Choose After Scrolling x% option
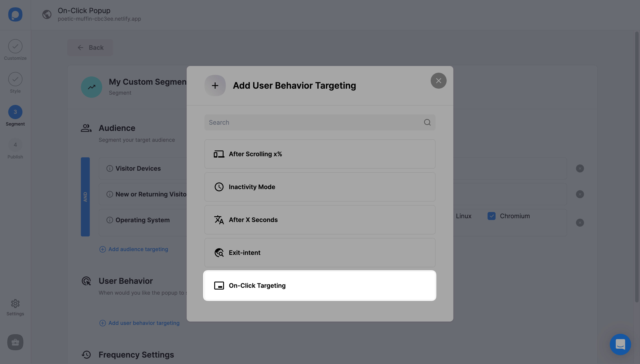 click(320, 154)
